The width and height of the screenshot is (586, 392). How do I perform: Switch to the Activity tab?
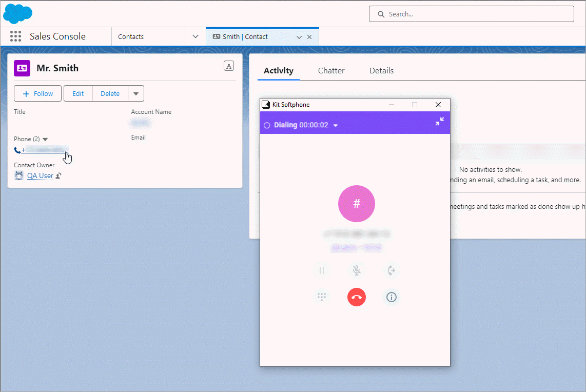click(279, 71)
